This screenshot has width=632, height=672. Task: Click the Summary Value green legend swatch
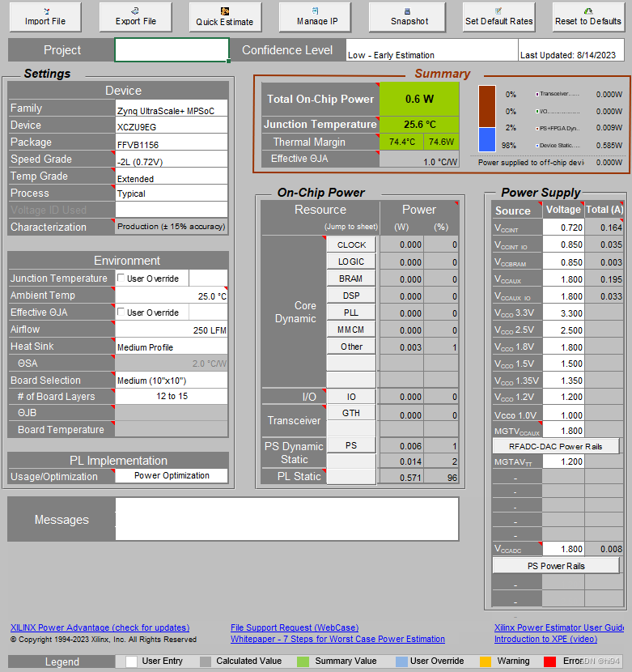pos(303,661)
